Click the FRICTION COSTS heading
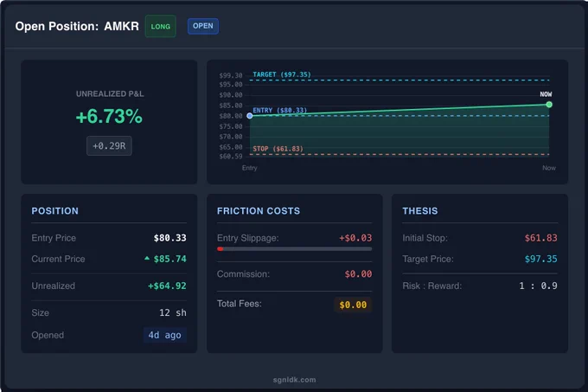Screen dimensions: 588x392 pyautogui.click(x=259, y=211)
